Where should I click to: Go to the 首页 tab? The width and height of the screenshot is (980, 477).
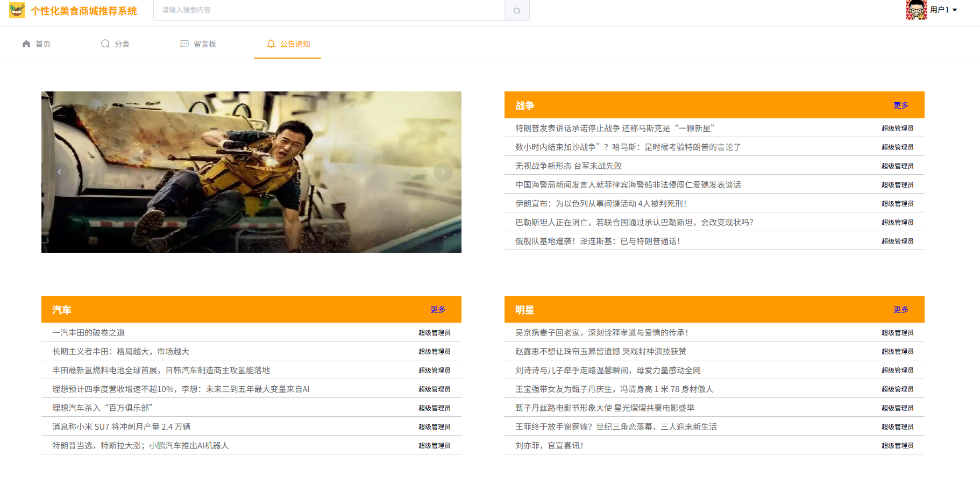pos(36,44)
